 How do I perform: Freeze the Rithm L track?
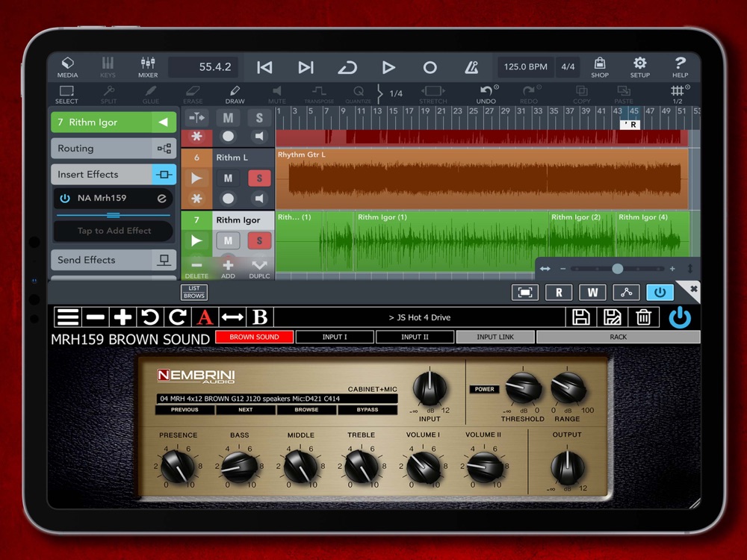coord(196,199)
